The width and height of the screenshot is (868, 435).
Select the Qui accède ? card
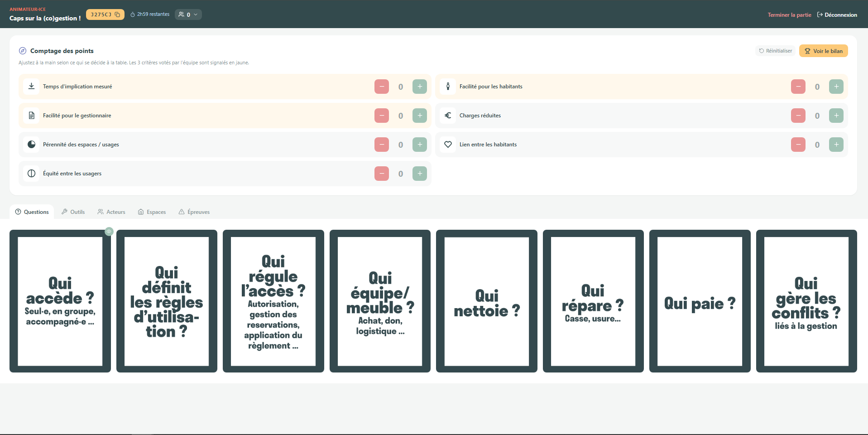(60, 301)
